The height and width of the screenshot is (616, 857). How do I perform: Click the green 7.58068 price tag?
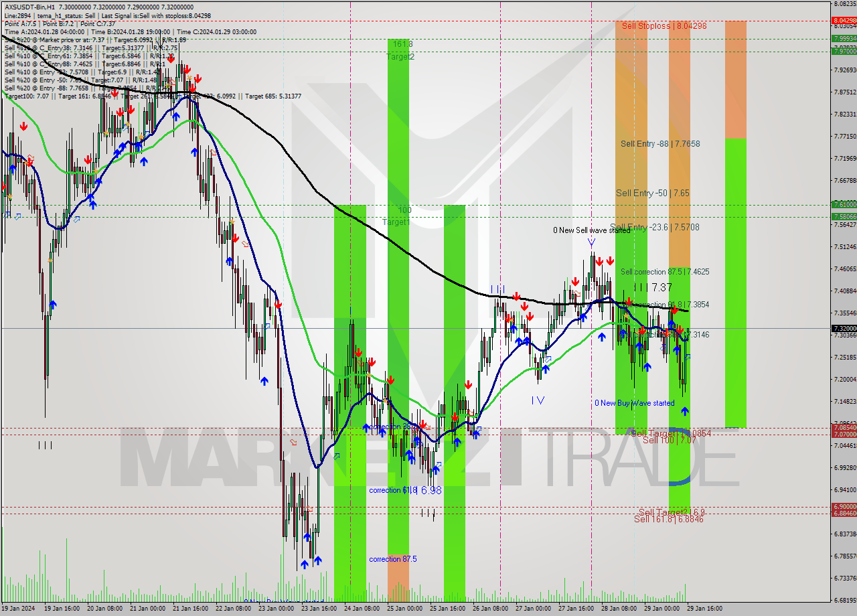(844, 216)
